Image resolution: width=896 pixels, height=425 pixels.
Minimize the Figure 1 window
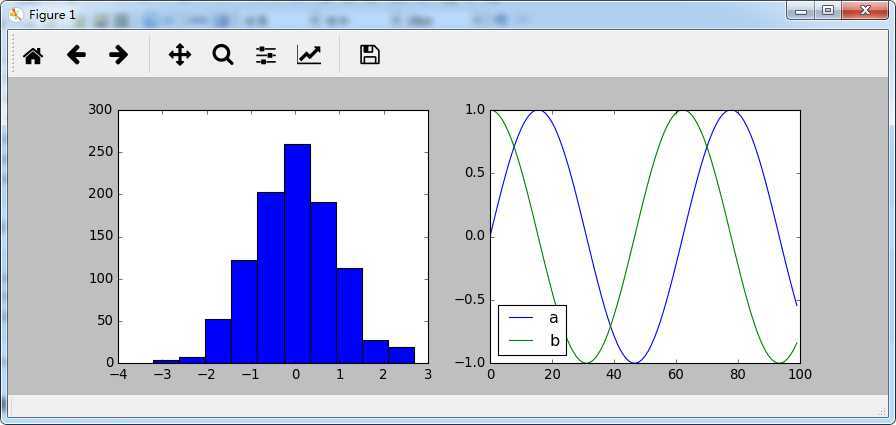801,11
